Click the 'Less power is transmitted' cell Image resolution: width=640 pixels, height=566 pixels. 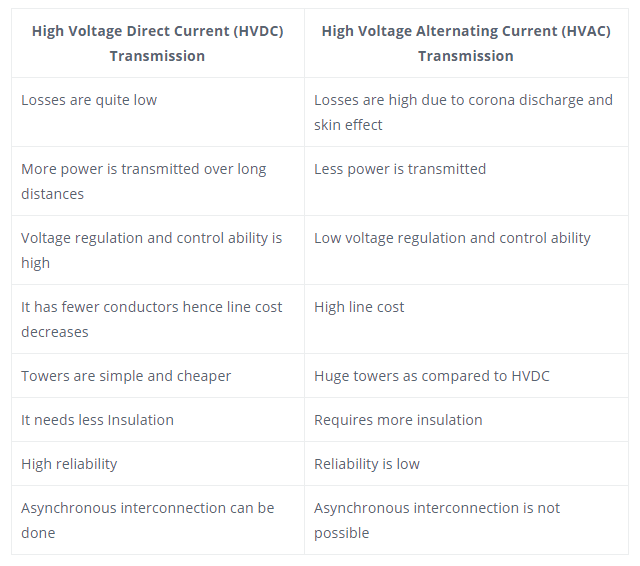click(x=466, y=181)
